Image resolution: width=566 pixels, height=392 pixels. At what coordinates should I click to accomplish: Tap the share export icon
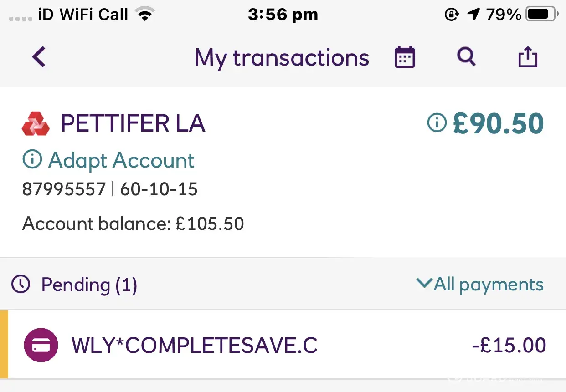528,58
